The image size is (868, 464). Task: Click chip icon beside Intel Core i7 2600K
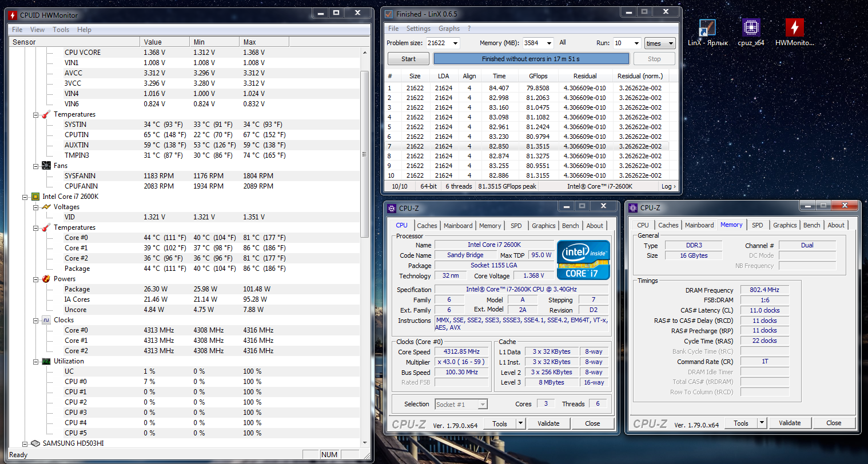pyautogui.click(x=35, y=197)
